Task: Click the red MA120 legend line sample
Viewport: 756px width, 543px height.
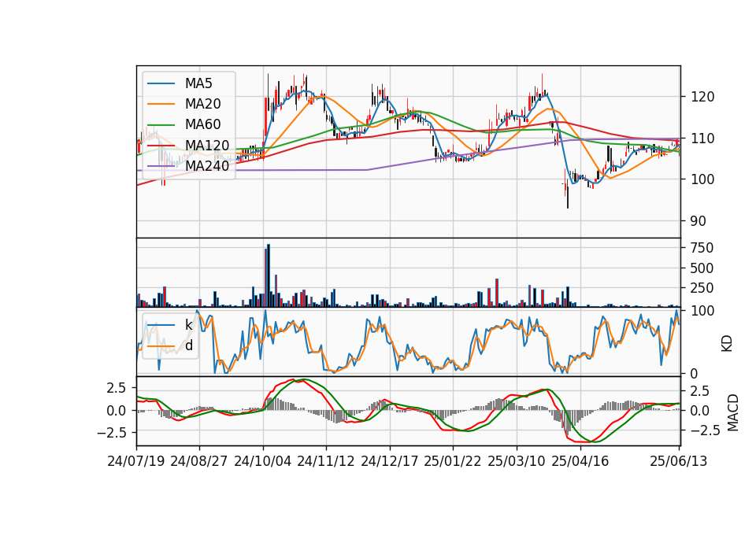Action: coord(161,146)
